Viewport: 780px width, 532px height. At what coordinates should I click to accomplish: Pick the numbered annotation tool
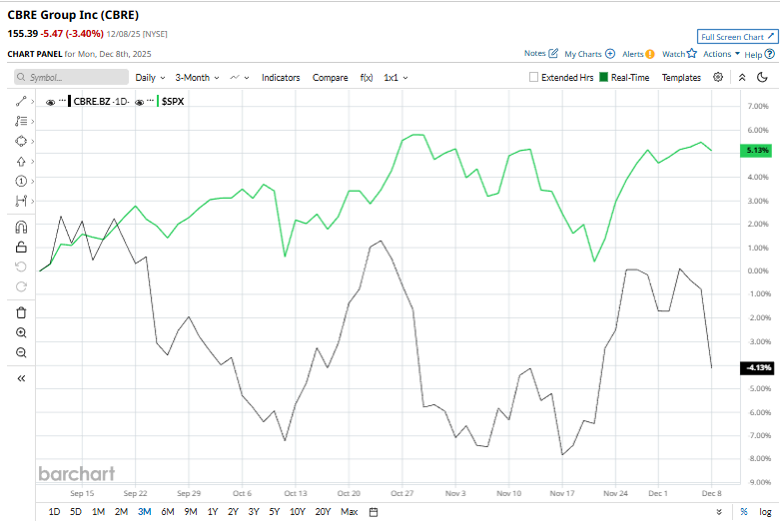pyautogui.click(x=21, y=181)
